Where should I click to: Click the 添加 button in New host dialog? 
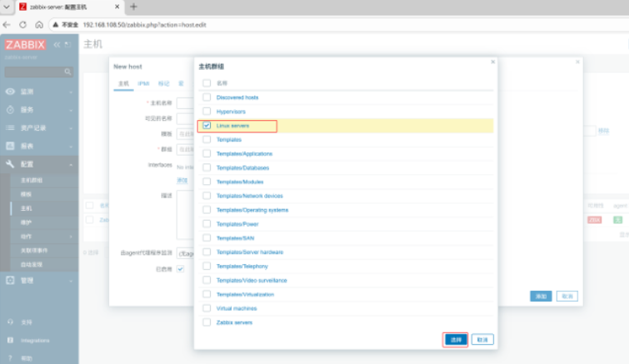[x=541, y=297]
